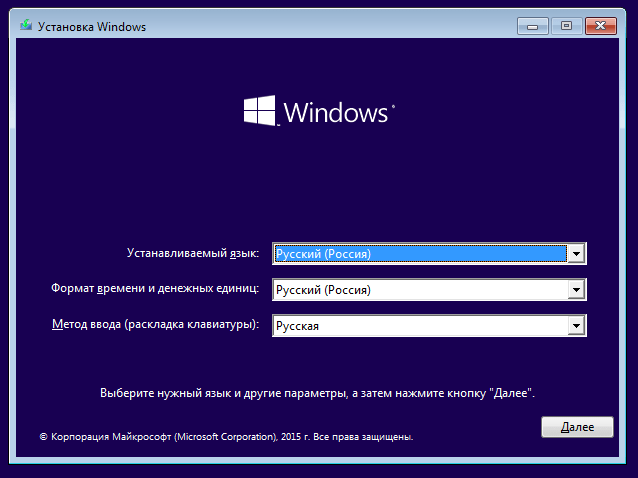Click the Устанавливаемый язык label
638x478 pixels.
tap(192, 254)
